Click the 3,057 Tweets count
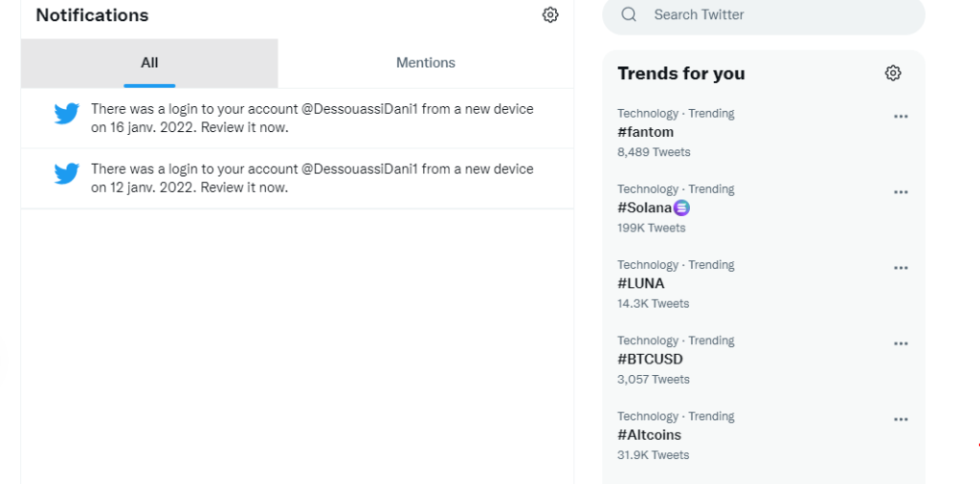Image resolution: width=980 pixels, height=484 pixels. click(654, 379)
